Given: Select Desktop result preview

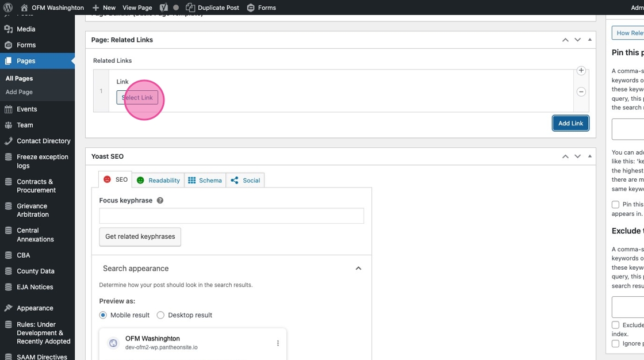Looking at the screenshot, I should coord(160,315).
